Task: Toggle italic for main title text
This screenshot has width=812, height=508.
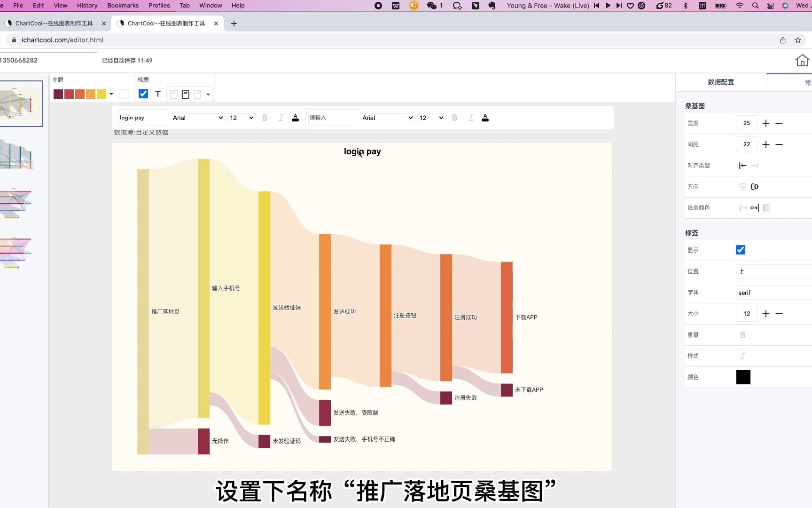Action: point(281,118)
